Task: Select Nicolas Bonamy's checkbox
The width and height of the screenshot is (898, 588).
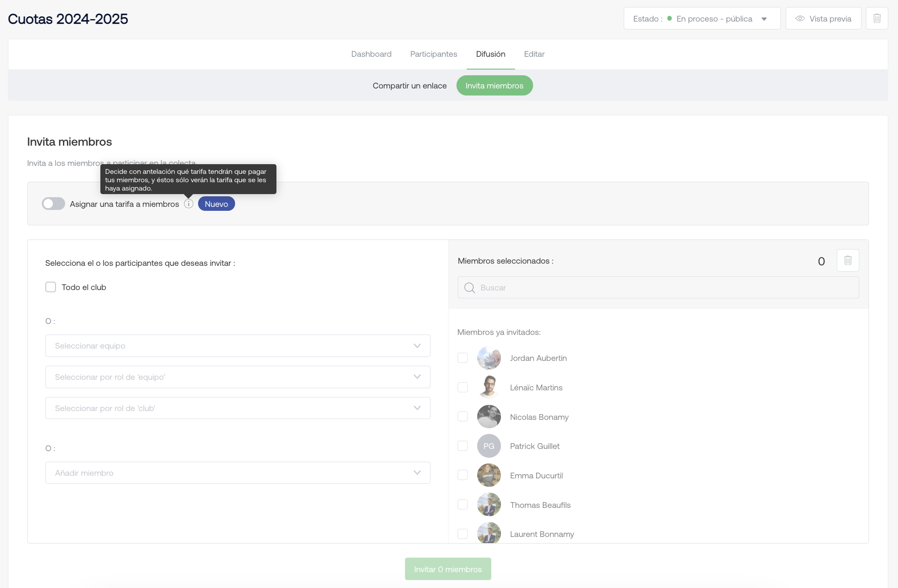Action: tap(463, 416)
